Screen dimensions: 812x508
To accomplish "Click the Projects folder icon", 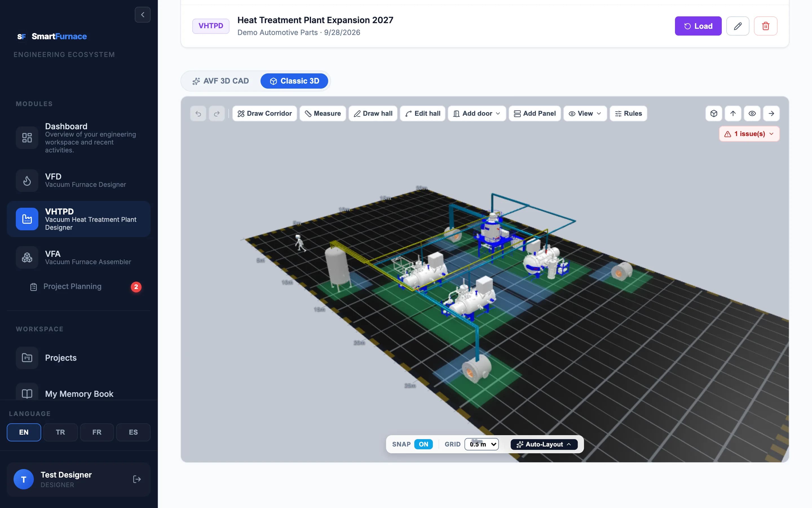I will coord(27,358).
